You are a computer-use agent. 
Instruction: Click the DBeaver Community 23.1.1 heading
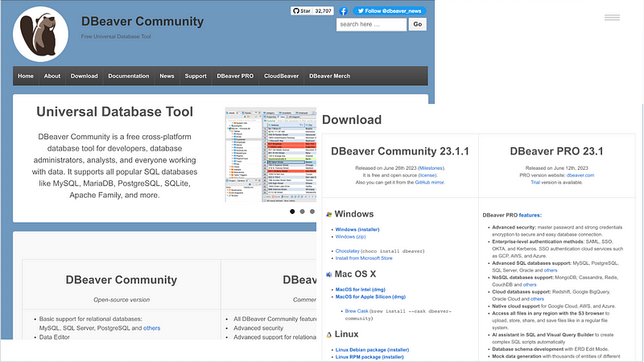point(400,151)
